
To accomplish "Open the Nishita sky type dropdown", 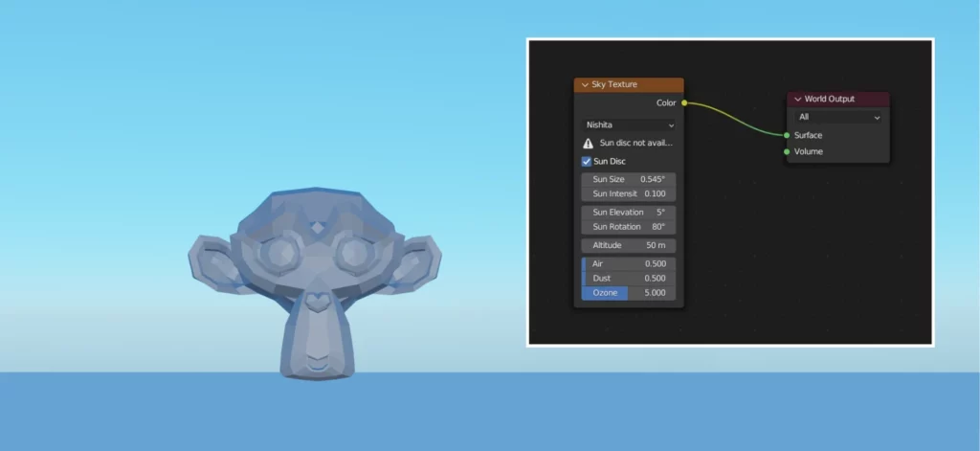I will coord(629,125).
